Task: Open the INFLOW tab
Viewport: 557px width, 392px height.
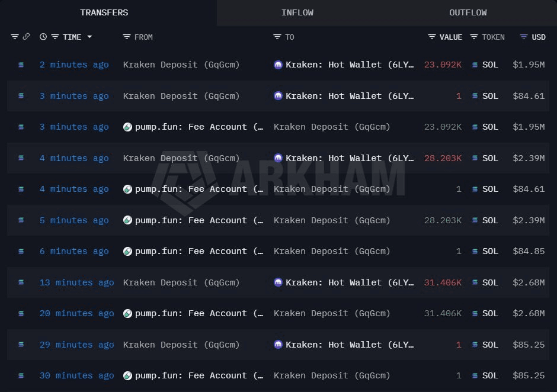Action: point(297,12)
